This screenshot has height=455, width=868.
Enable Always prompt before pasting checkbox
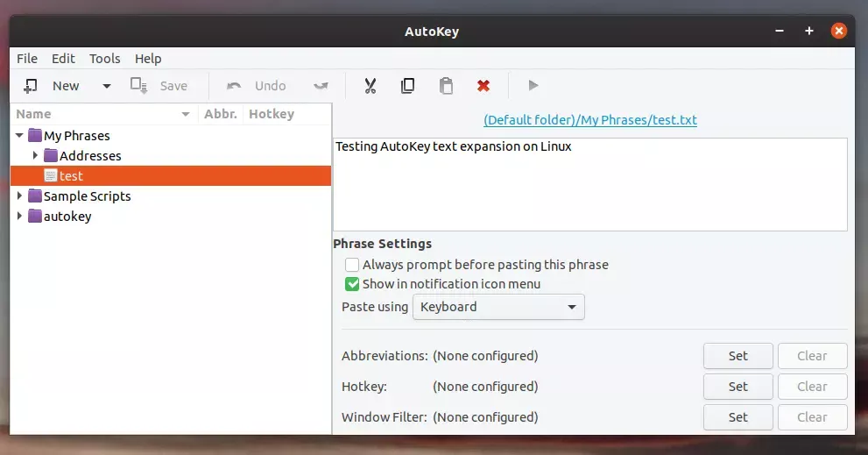click(x=352, y=265)
